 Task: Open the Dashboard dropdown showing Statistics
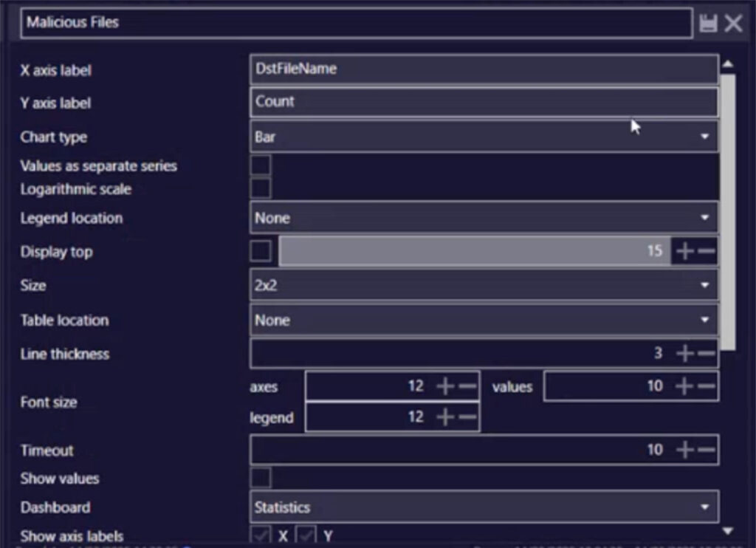tap(484, 507)
